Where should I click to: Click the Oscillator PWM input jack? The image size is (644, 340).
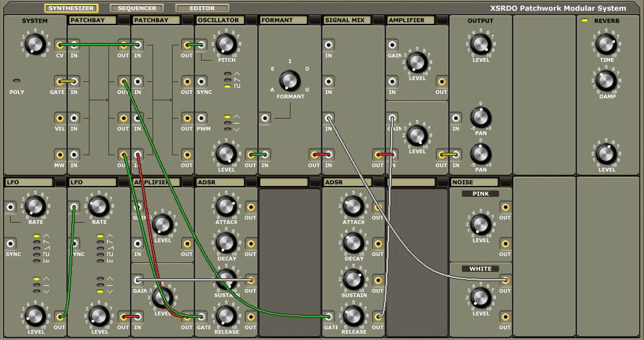(202, 119)
